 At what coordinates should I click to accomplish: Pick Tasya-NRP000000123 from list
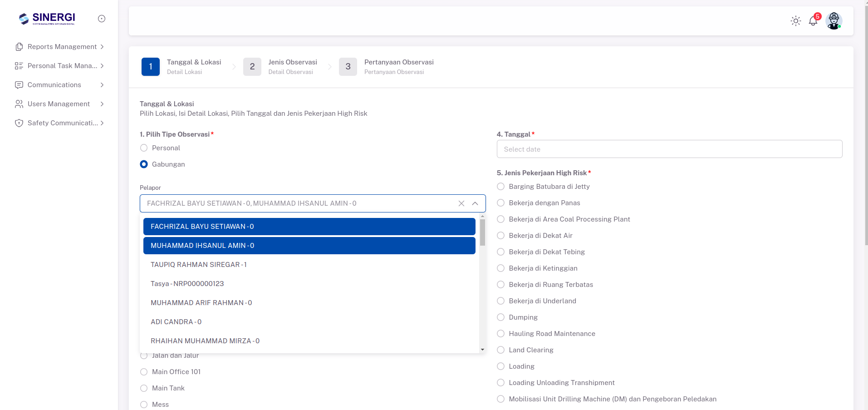click(309, 284)
